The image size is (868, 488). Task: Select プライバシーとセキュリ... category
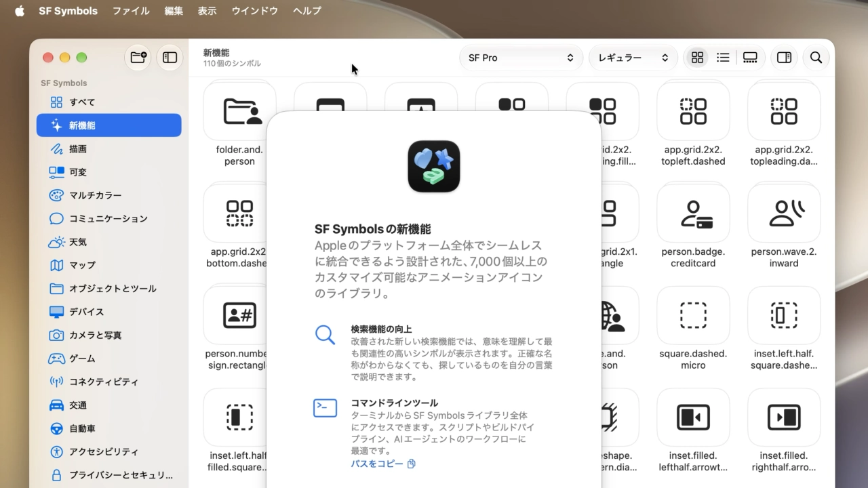[x=109, y=474]
